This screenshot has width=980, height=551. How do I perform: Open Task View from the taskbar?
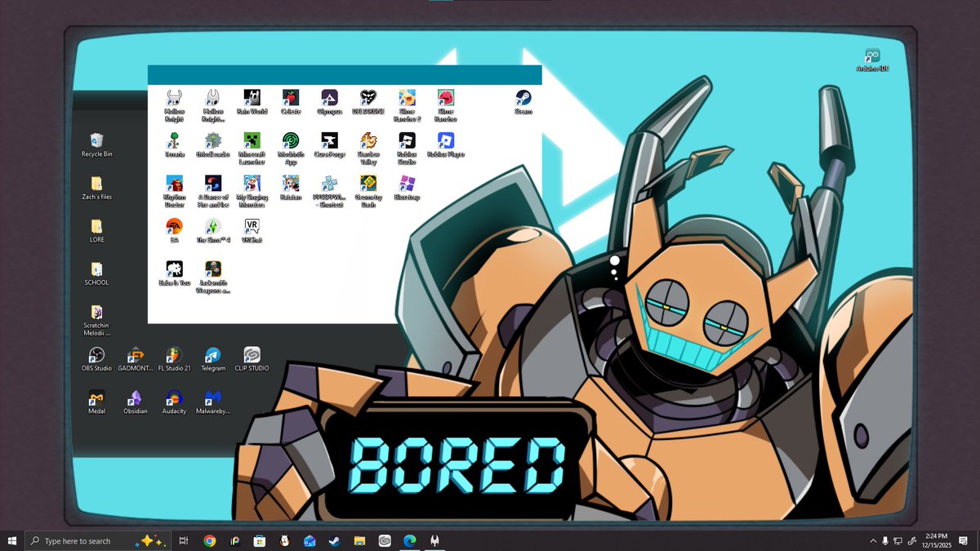tap(184, 540)
